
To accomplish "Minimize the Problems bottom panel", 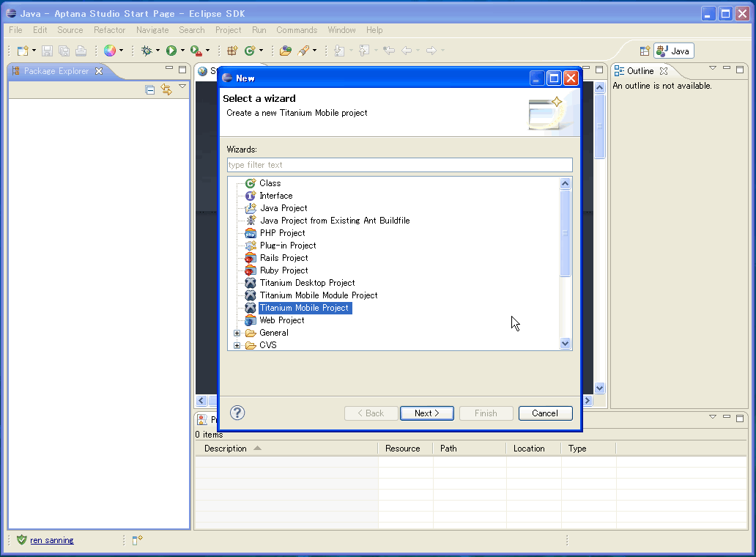I will coord(727,417).
